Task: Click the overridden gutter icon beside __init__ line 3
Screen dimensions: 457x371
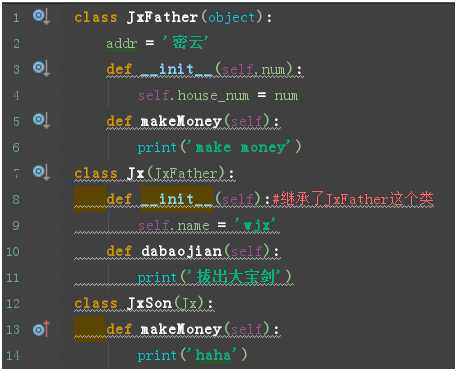Action: [x=41, y=68]
